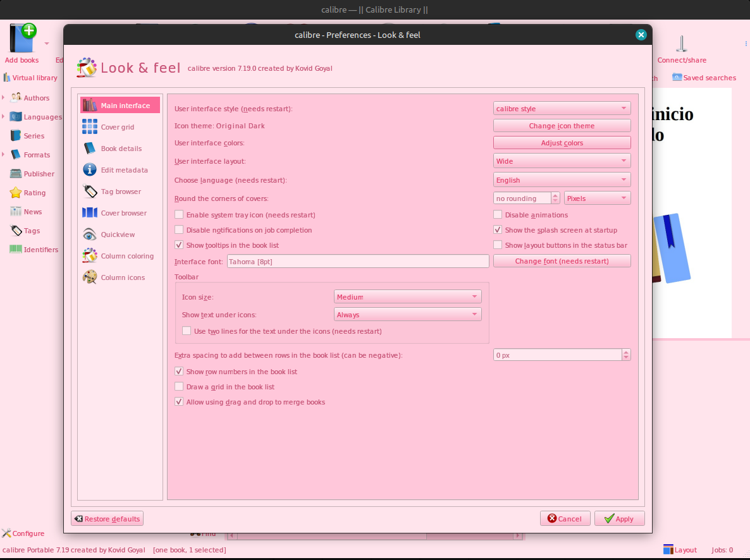Image resolution: width=750 pixels, height=560 pixels.
Task: Open the toolbar Icon size dropdown
Action: point(407,297)
